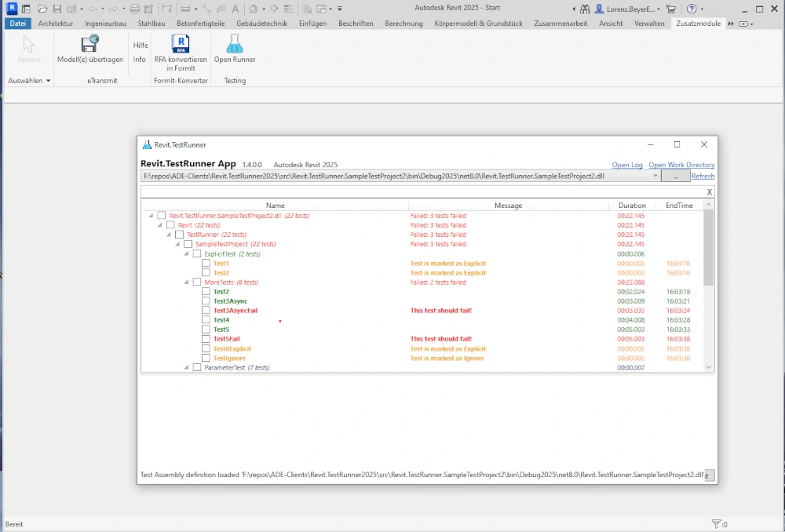Click the Print icon in quick access toolbar
785x532 pixels.
tap(135, 9)
